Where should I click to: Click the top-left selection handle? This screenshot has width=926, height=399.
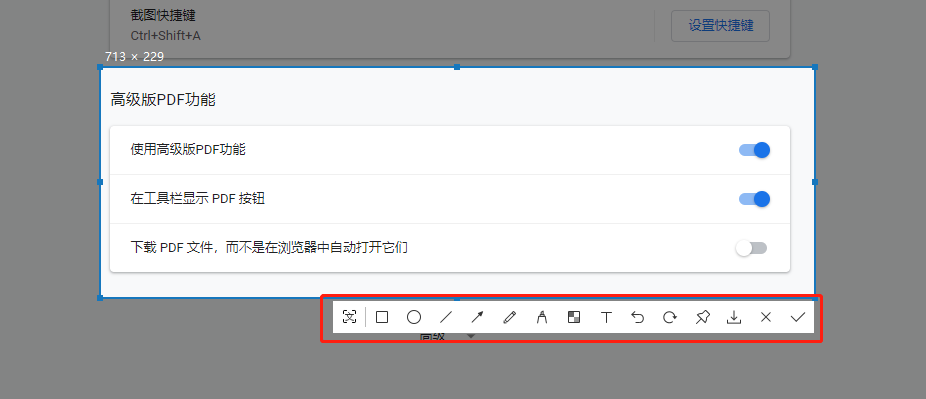(100, 67)
